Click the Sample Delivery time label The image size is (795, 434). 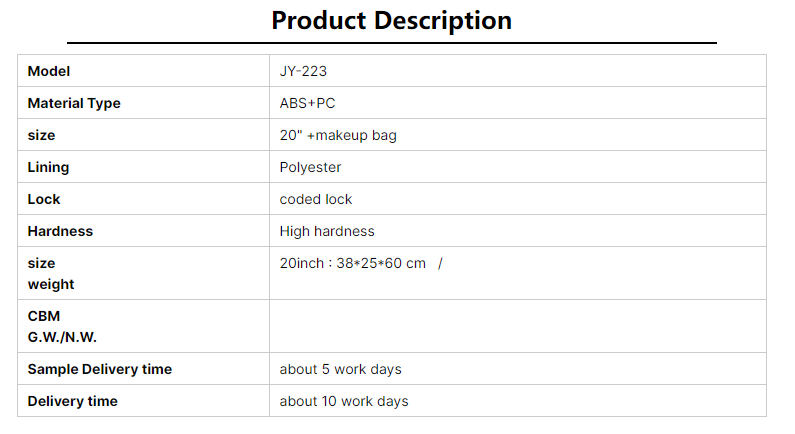coord(100,369)
